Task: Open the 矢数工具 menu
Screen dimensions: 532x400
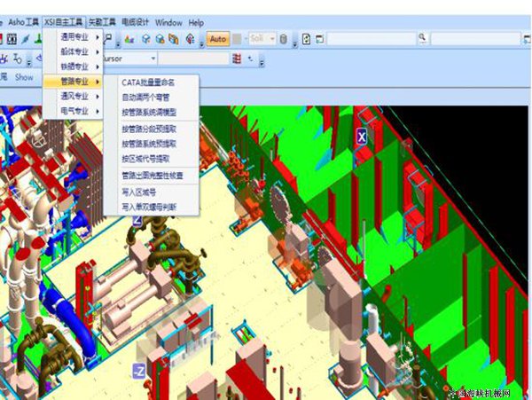Action: click(x=102, y=22)
